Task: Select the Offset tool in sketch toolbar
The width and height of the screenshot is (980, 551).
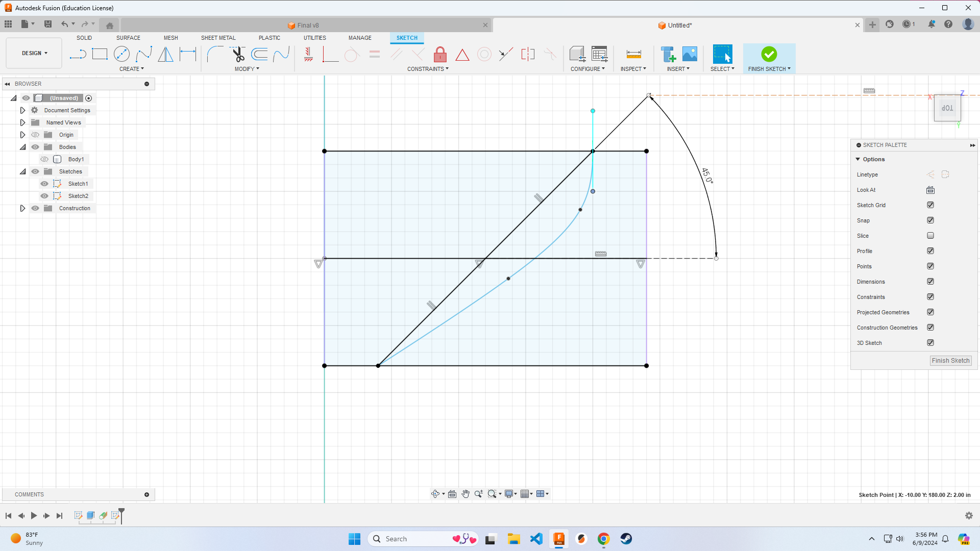Action: (x=263, y=54)
